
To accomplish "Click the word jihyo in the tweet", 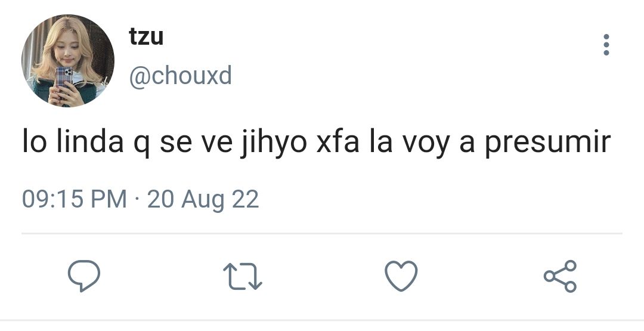I will 274,142.
